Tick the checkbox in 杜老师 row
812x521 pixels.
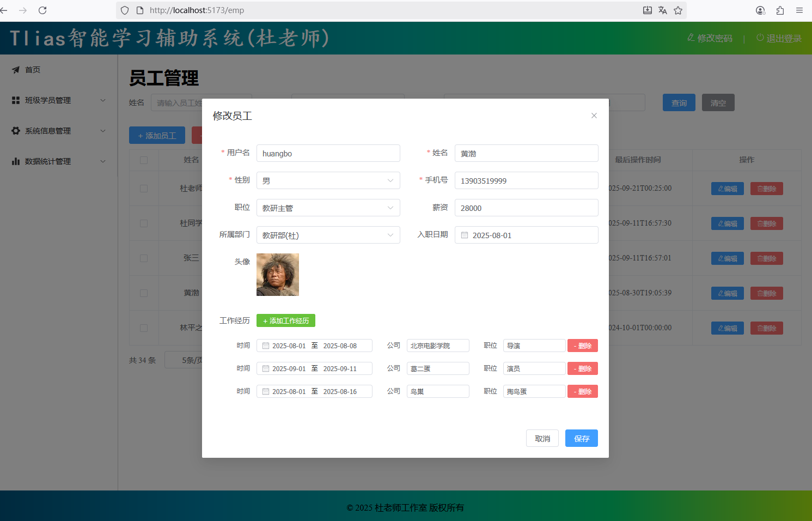tap(144, 189)
